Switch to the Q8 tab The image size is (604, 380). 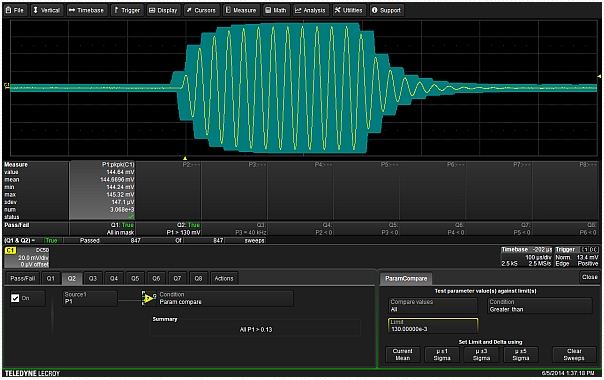[x=198, y=278]
